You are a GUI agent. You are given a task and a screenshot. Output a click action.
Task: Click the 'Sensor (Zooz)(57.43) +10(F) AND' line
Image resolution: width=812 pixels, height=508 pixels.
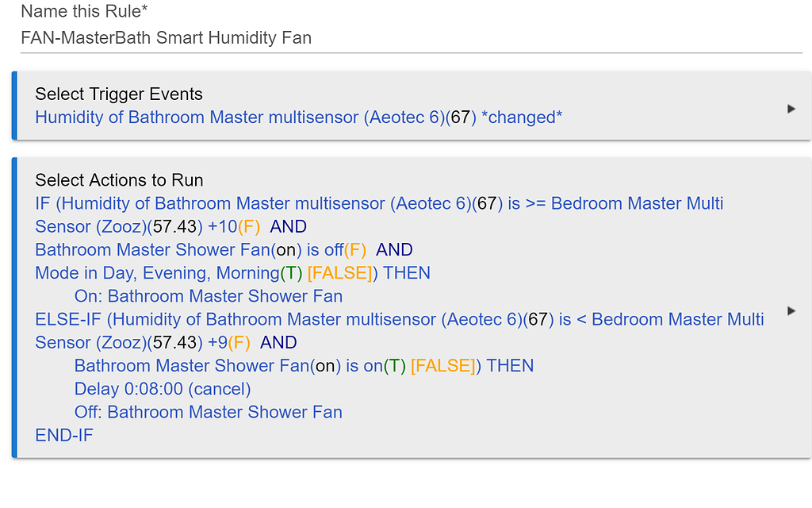point(170,226)
